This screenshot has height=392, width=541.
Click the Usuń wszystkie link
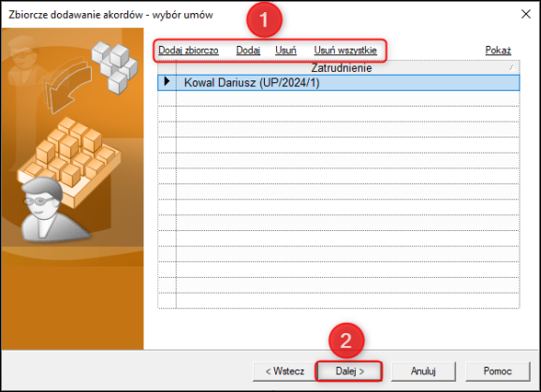[x=345, y=51]
